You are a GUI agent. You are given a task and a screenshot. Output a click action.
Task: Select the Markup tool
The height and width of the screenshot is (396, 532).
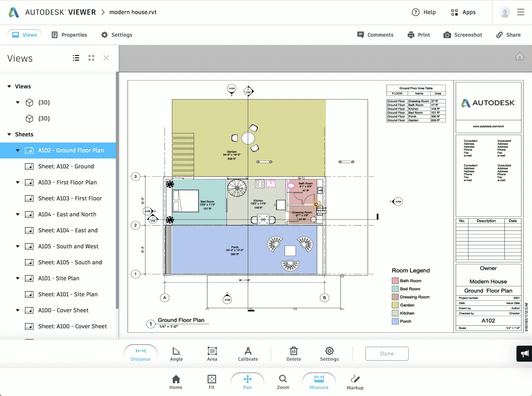tap(355, 382)
